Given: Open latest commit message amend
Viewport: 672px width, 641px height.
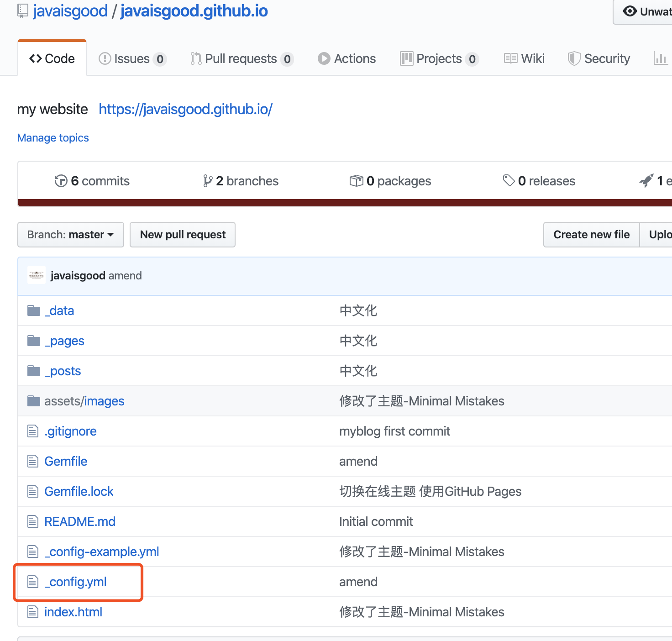Looking at the screenshot, I should click(x=125, y=276).
